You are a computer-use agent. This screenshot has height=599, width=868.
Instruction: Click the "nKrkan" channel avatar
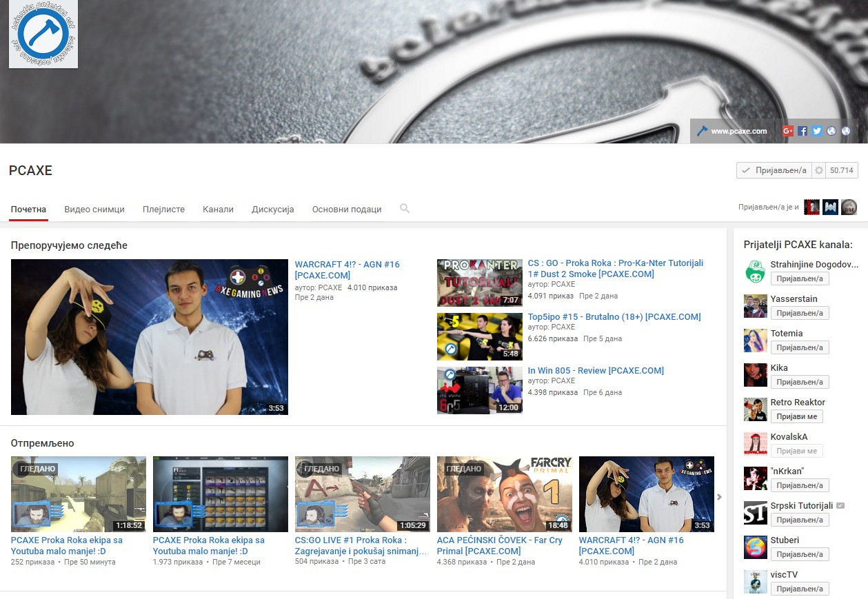(756, 478)
